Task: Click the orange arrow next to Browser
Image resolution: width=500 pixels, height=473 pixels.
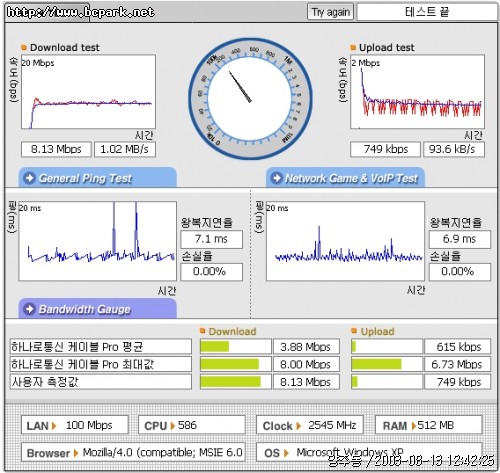Action: coord(76,453)
